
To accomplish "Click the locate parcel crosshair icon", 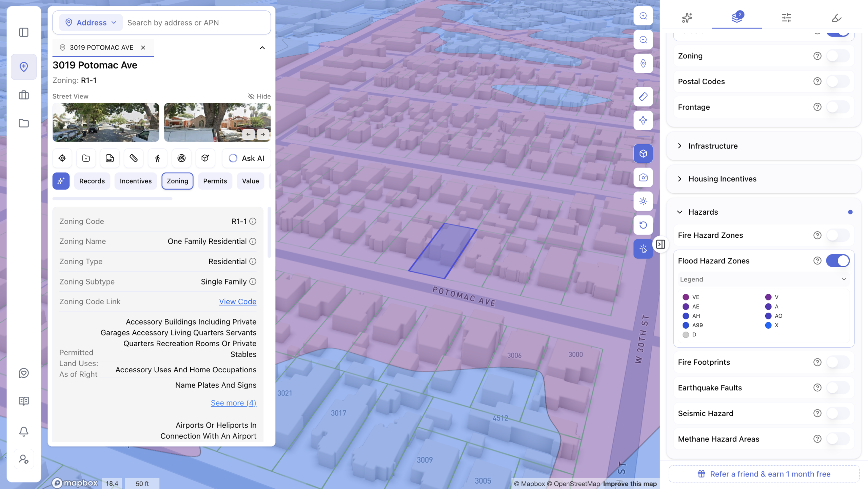I will (x=62, y=158).
